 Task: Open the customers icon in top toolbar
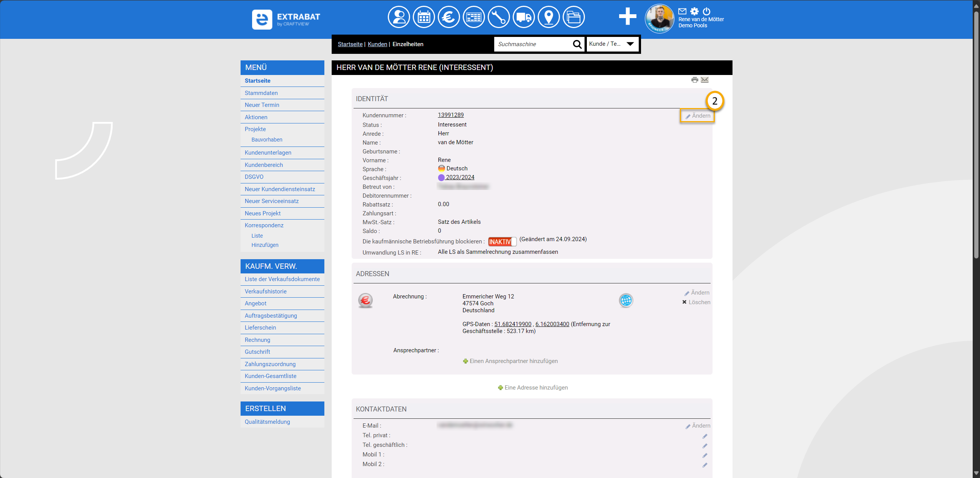pos(399,17)
